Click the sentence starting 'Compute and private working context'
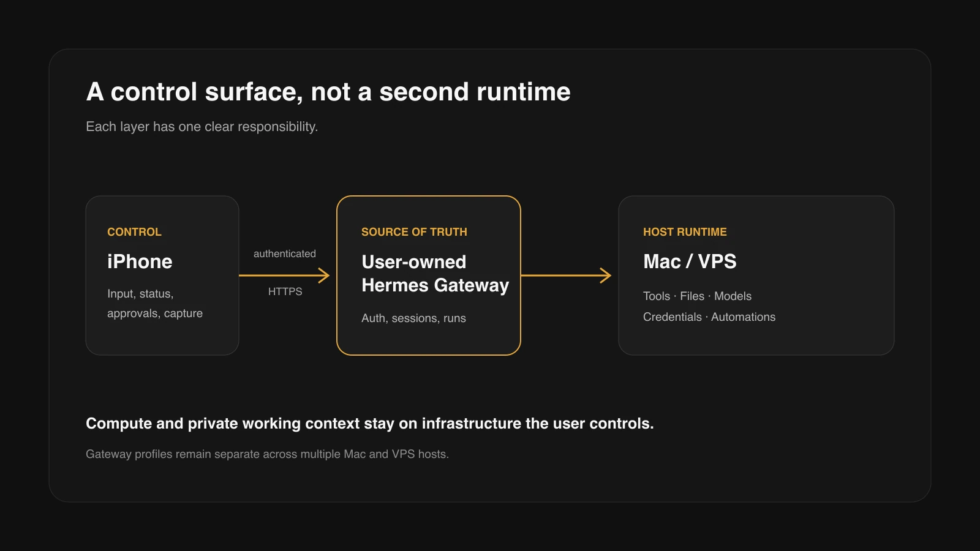Viewport: 980px width, 551px height. pos(370,424)
